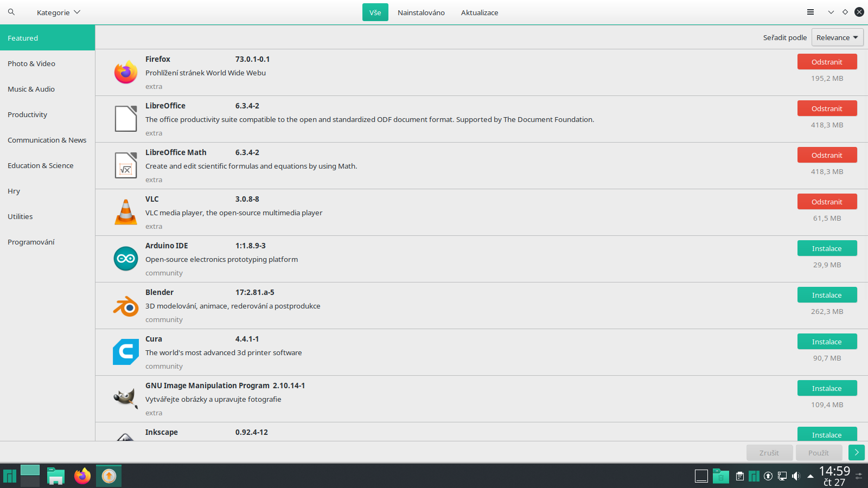Launch Firefox from the taskbar
The image size is (868, 488).
pyautogui.click(x=82, y=476)
